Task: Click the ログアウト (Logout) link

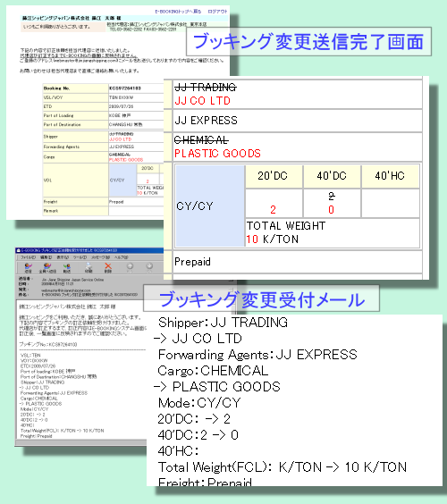Action: point(217,12)
